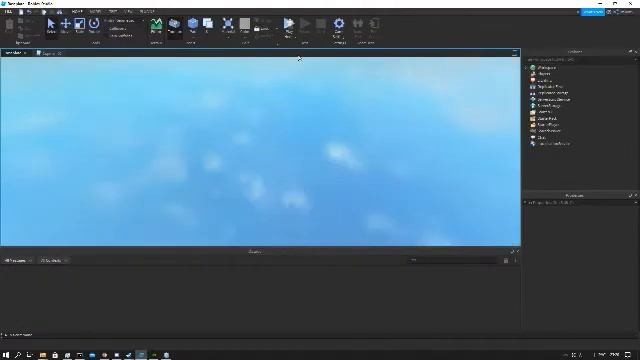This screenshot has width=640, height=360.
Task: Open the Output panel options menu
Action: pyautogui.click(x=515, y=260)
